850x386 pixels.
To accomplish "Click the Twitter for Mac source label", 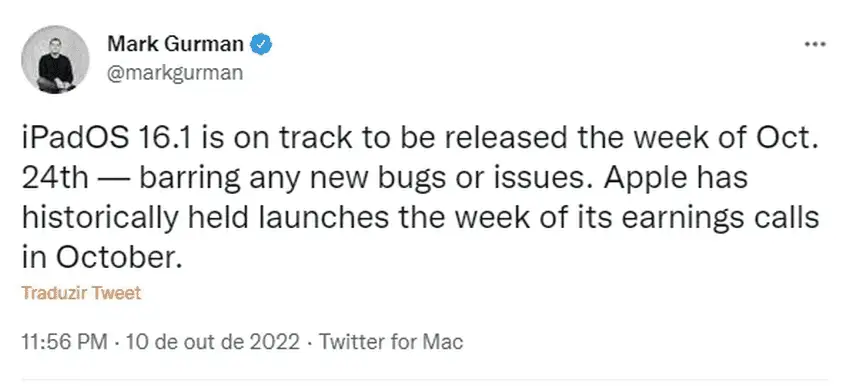I will [391, 342].
